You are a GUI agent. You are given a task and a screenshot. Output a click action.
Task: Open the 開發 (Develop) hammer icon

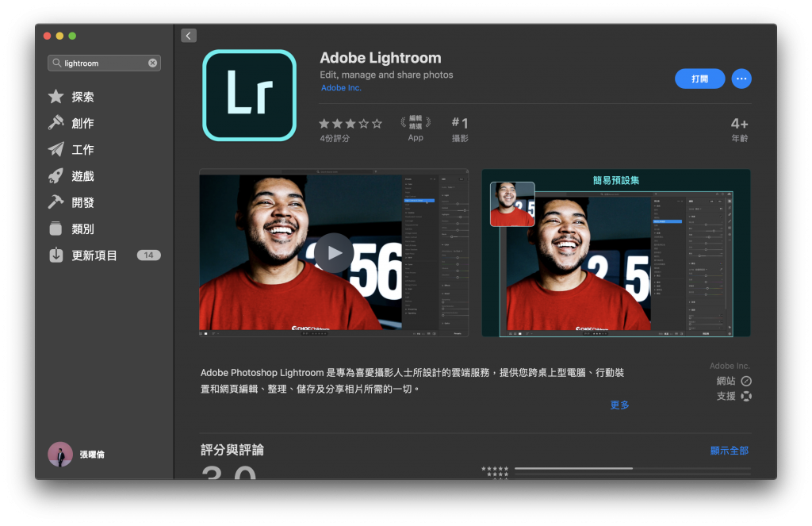pyautogui.click(x=56, y=202)
